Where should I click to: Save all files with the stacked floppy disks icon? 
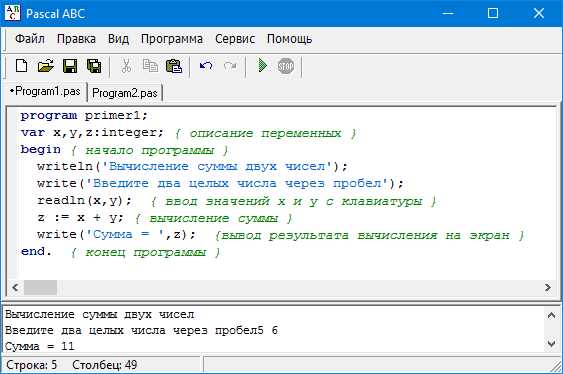pos(94,66)
